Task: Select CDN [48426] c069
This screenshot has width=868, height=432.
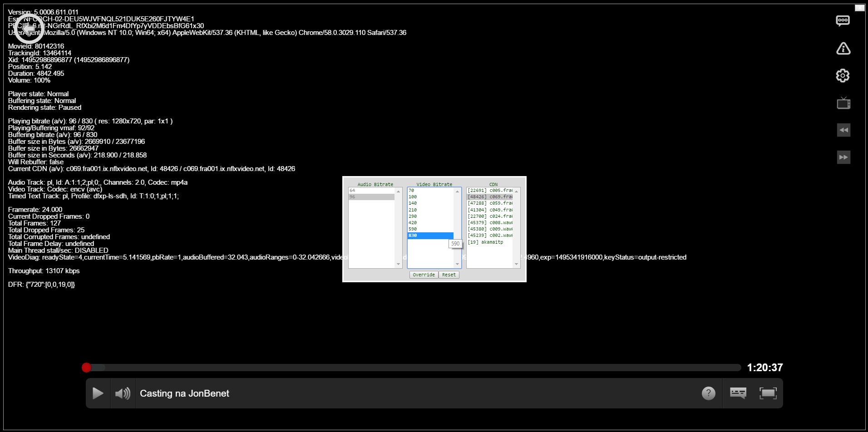Action: click(x=490, y=197)
